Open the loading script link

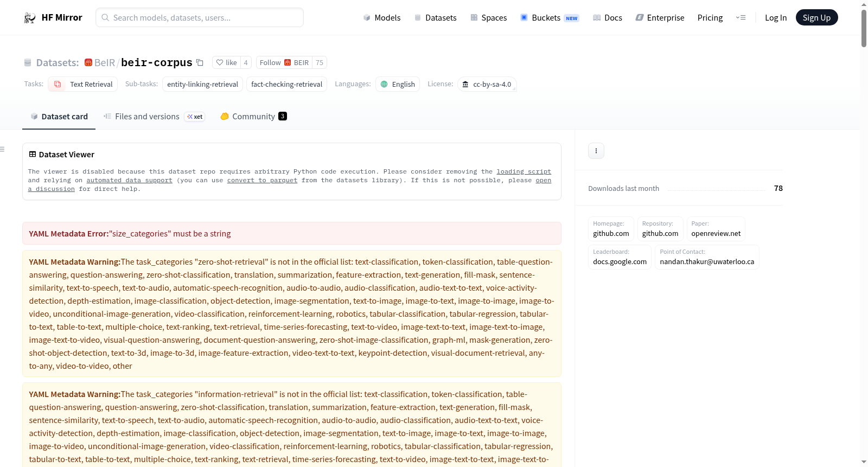click(x=524, y=171)
